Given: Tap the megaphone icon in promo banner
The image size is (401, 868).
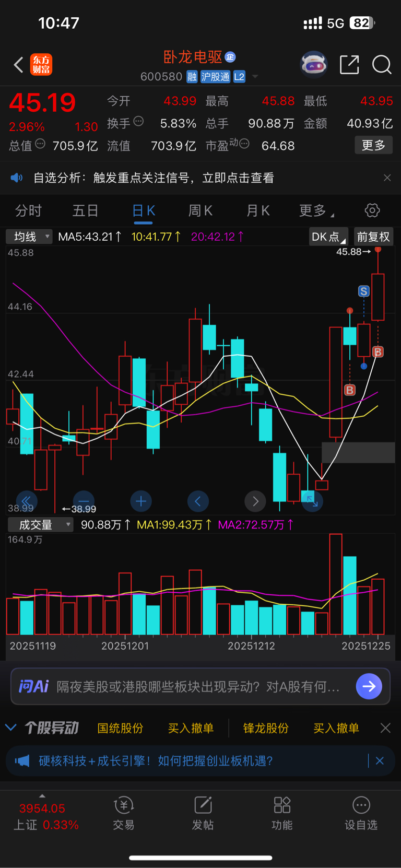Looking at the screenshot, I should tap(22, 760).
